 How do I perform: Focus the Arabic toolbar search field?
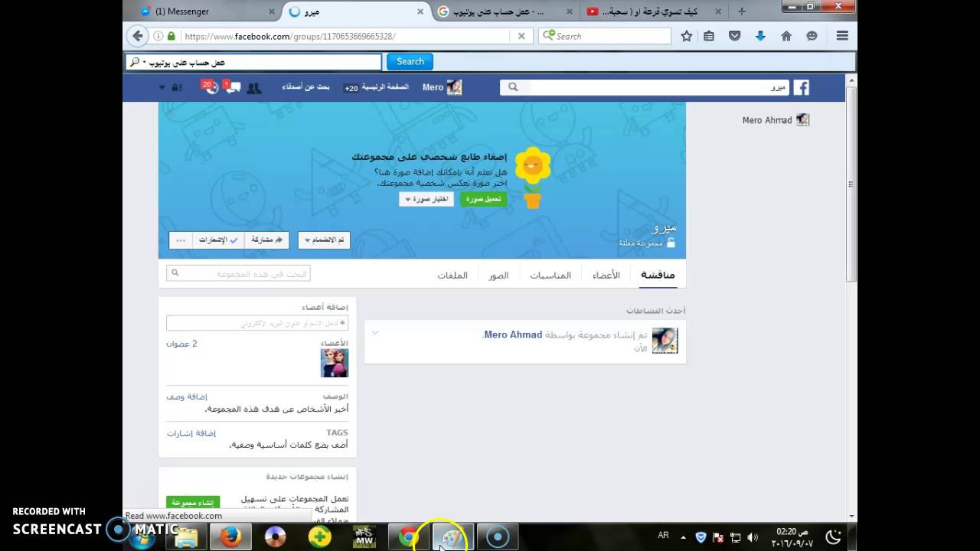point(253,62)
